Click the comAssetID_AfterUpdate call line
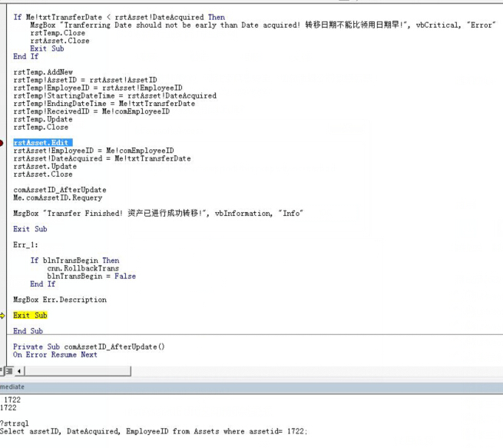The height and width of the screenshot is (448, 503). (x=60, y=190)
